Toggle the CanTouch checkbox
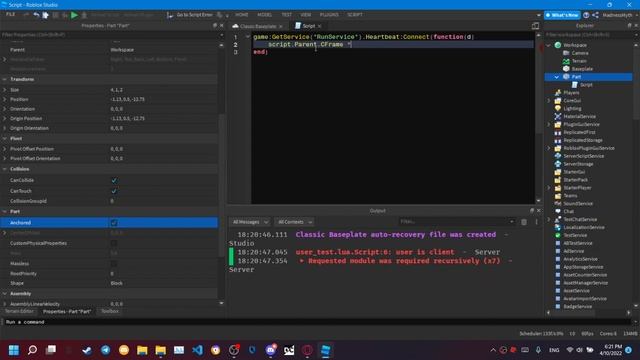Image resolution: width=640 pixels, height=360 pixels. pos(114,191)
